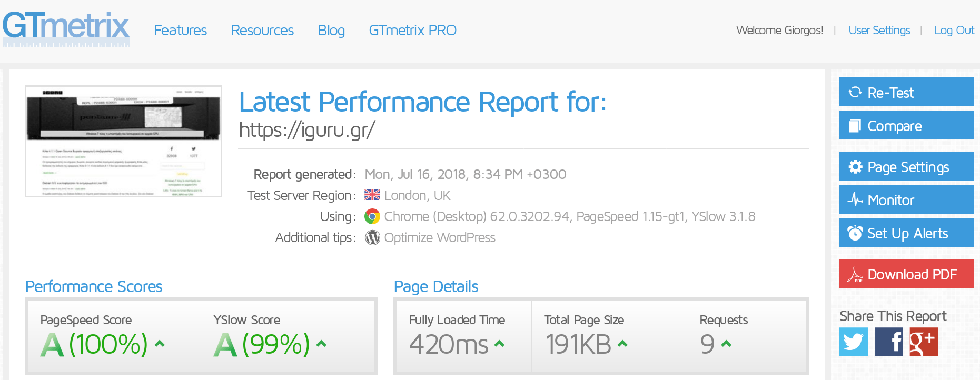Click the PageSpeed Score up arrow
The width and height of the screenshot is (980, 380).
coord(160,344)
